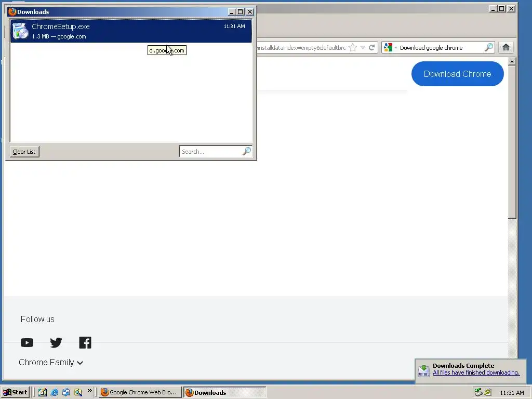This screenshot has height=399, width=532.
Task: Click the 11:31 AM download timestamp
Action: (234, 26)
